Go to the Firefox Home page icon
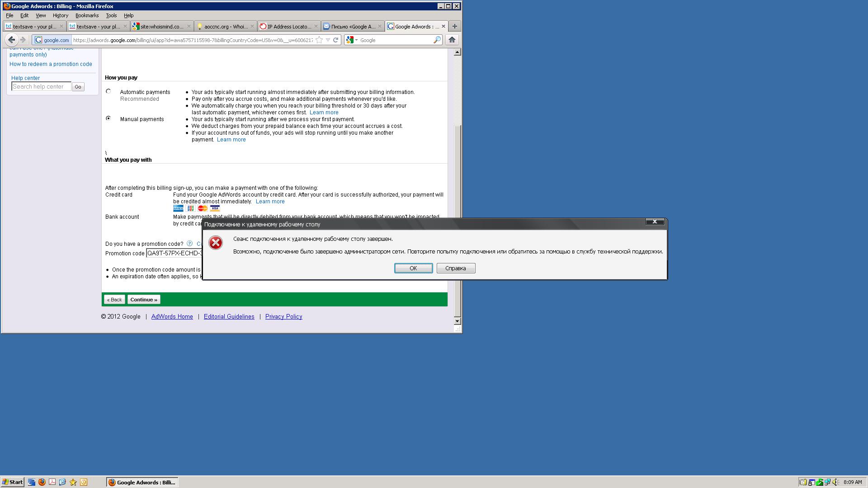The height and width of the screenshot is (488, 868). tap(452, 40)
